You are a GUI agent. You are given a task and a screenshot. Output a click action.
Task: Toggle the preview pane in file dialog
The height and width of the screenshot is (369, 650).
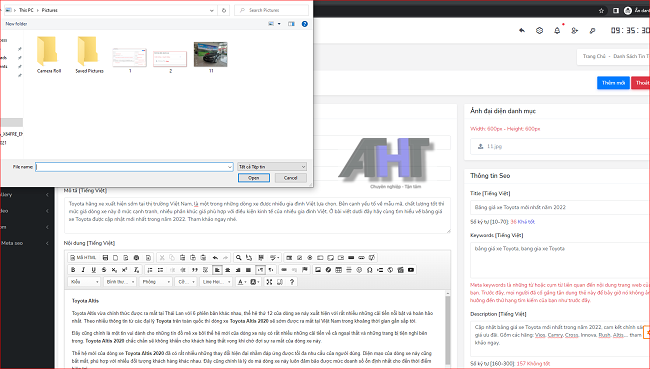click(x=291, y=24)
